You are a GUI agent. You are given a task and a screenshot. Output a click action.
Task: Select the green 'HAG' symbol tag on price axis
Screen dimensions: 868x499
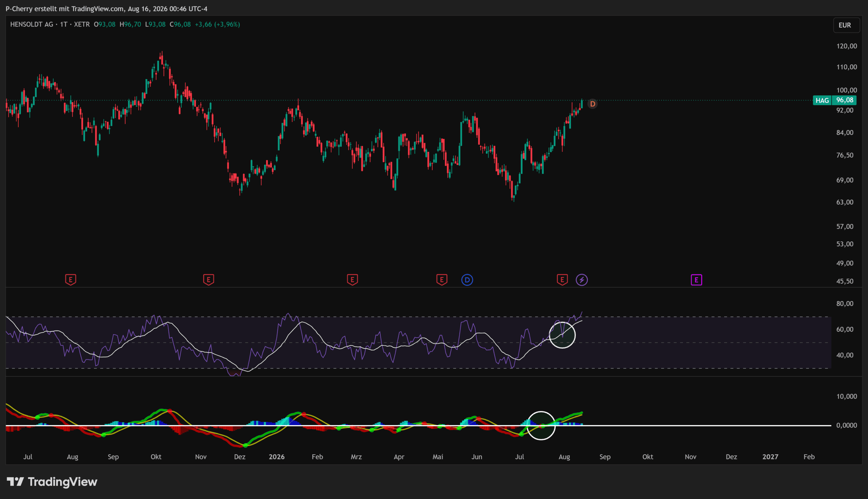[822, 100]
